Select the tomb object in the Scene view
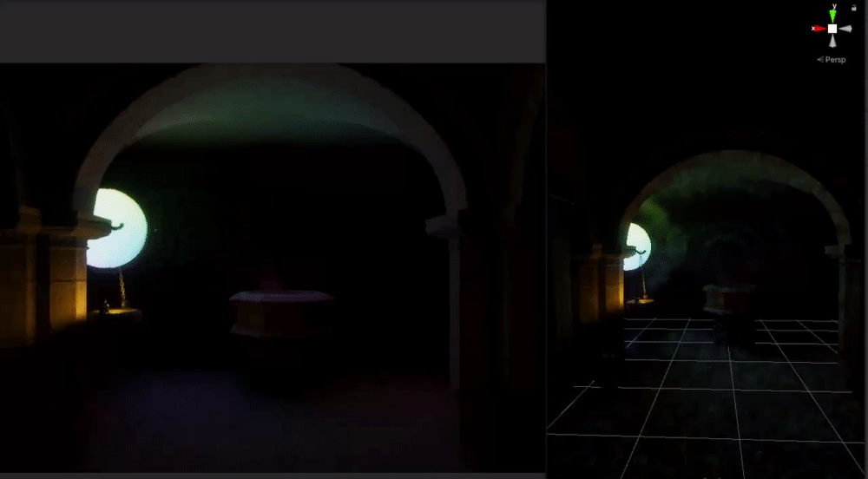Screen dimensions: 868x479 coord(729,299)
